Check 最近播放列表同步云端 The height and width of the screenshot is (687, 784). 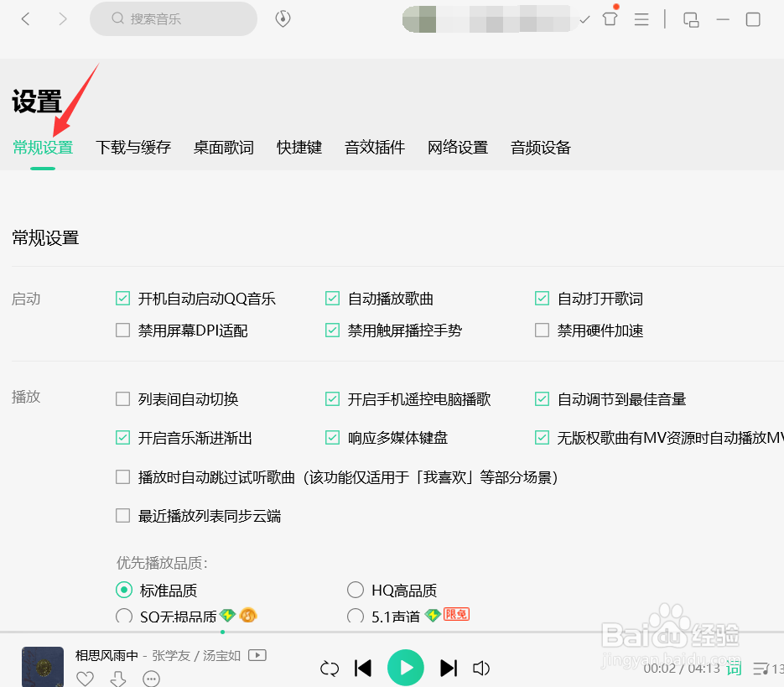(122, 515)
